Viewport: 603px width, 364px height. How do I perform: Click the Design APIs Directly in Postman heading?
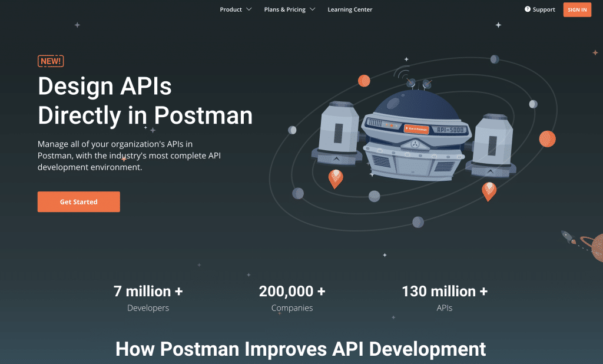145,101
